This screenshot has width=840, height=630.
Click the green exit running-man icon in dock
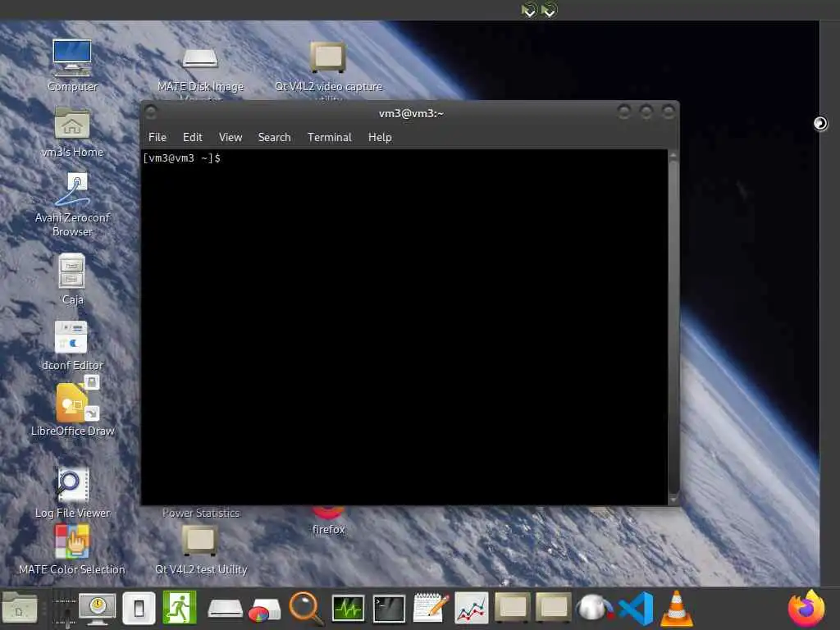[180, 608]
